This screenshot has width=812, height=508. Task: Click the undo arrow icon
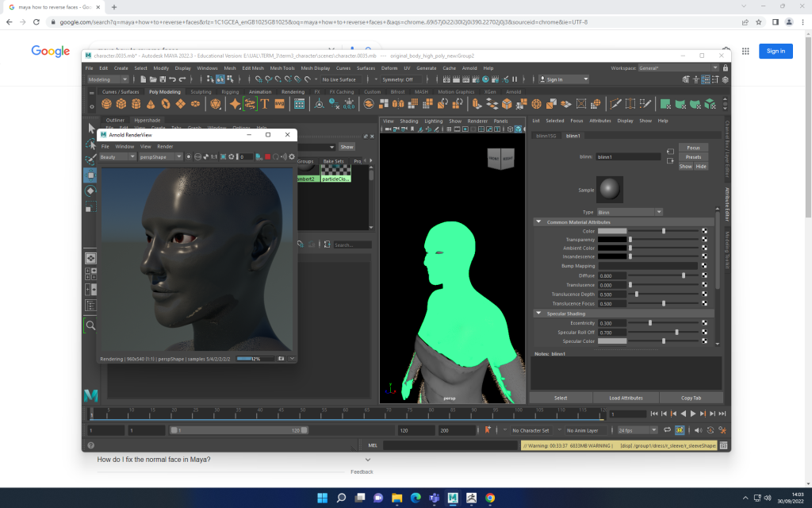(172, 79)
